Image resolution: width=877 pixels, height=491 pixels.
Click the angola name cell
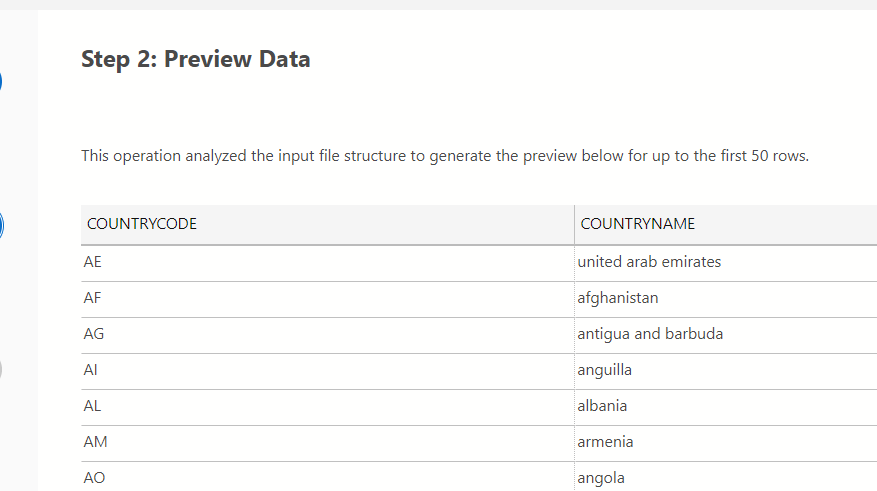[601, 478]
